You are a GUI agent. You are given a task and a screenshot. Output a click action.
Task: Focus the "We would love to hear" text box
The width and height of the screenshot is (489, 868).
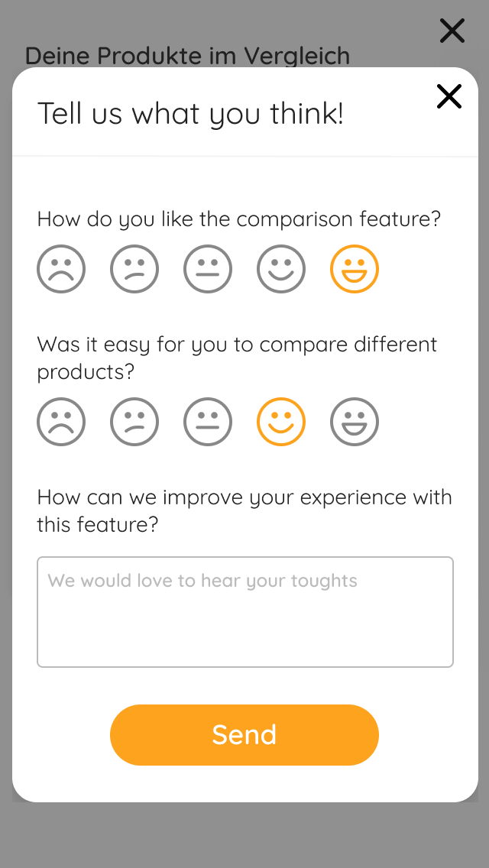pyautogui.click(x=245, y=611)
